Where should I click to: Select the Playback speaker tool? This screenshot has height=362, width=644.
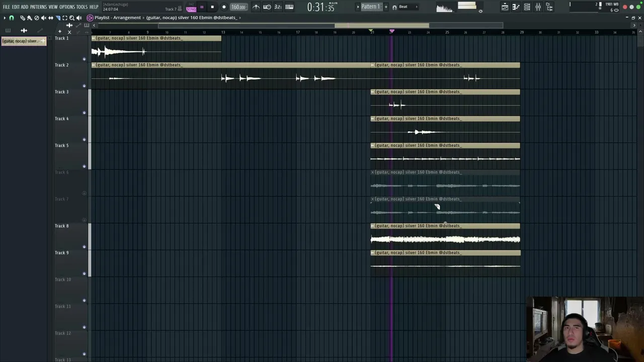(x=78, y=18)
